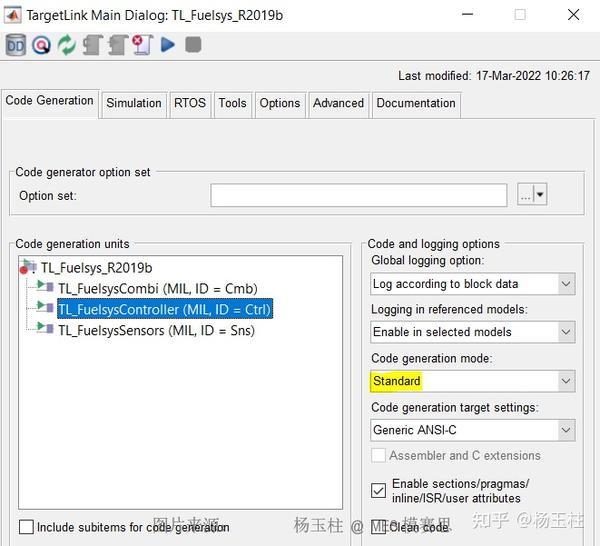Start with the blue play arrow icon
The width and height of the screenshot is (600, 546).
click(168, 45)
